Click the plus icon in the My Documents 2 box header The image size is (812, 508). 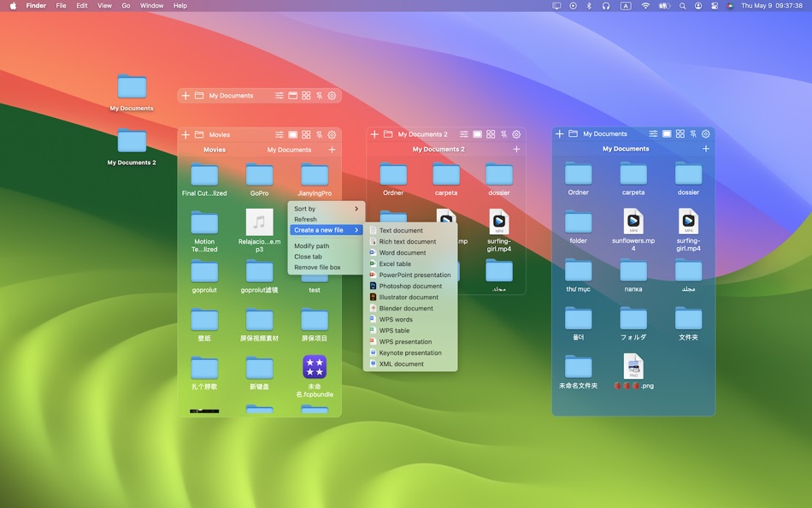tap(374, 134)
